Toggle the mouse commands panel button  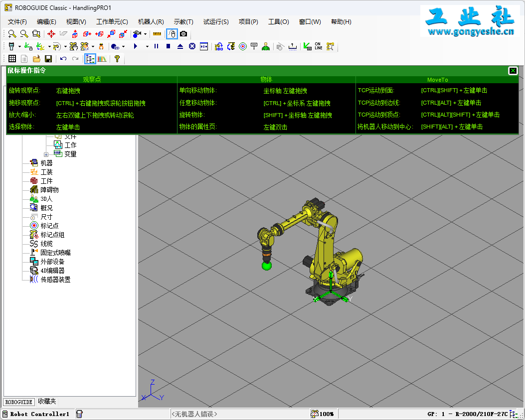(172, 34)
